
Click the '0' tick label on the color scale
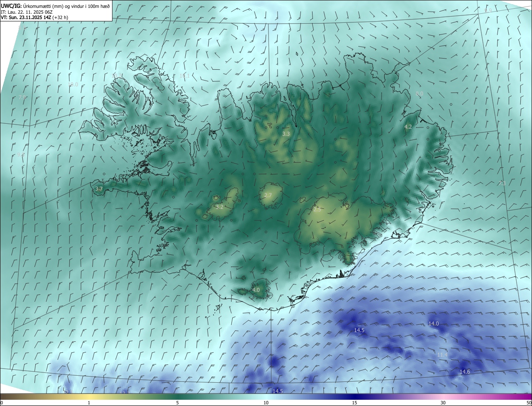click(2, 403)
